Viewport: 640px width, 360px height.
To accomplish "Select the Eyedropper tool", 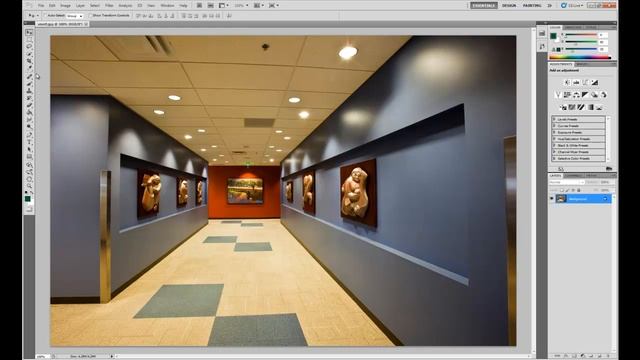I will (29, 68).
